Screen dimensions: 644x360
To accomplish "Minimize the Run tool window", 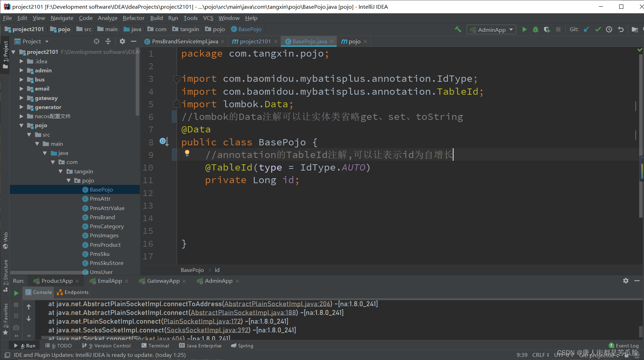I will (637, 281).
